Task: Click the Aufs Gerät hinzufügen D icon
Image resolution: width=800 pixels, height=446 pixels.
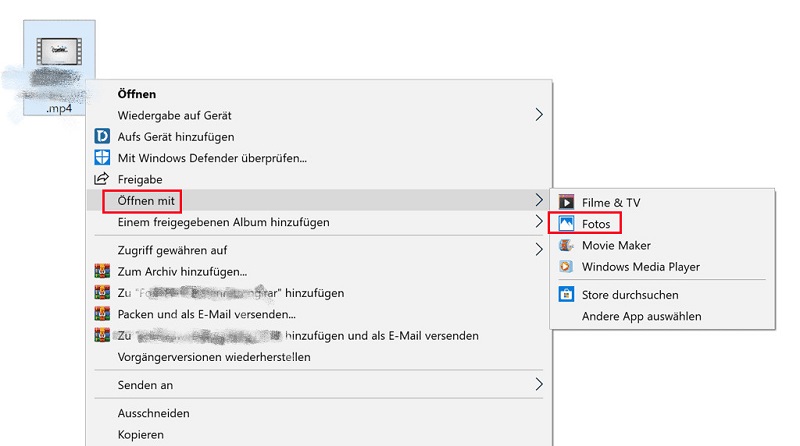Action: coord(102,136)
